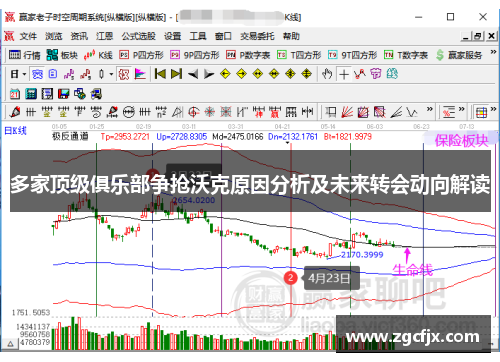The width and height of the screenshot is (500, 362).
Task: Select the red fan lines tool
Action: pos(347,112)
